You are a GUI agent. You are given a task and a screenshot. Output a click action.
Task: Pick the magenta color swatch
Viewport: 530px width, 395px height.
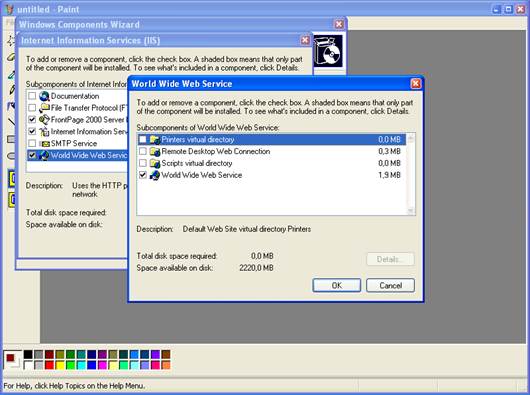tap(102, 365)
